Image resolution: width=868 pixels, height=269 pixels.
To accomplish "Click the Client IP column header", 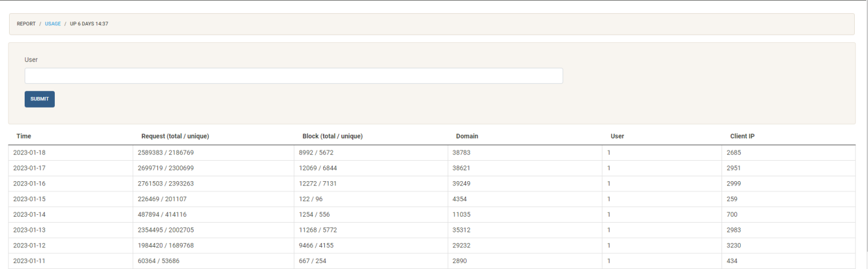I will point(742,137).
